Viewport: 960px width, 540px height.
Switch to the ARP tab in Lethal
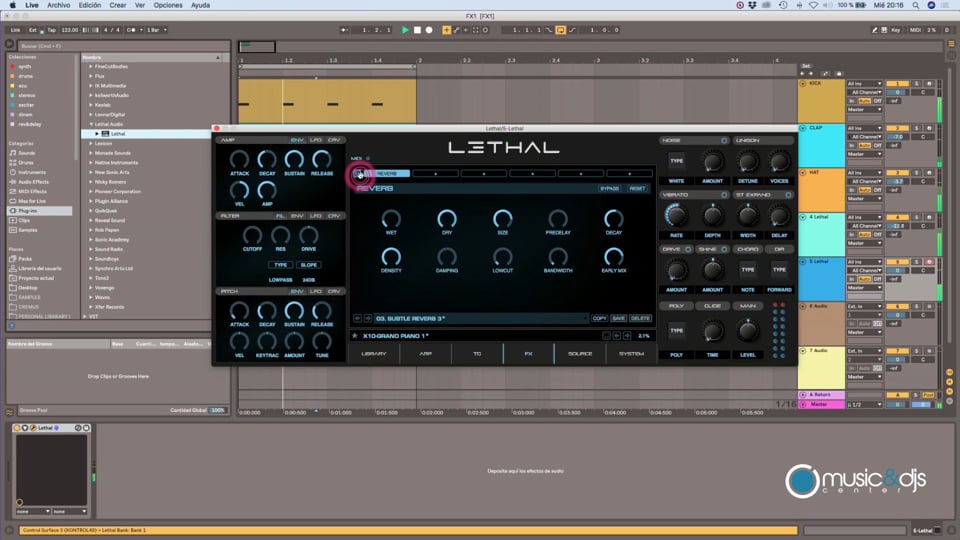tap(426, 354)
